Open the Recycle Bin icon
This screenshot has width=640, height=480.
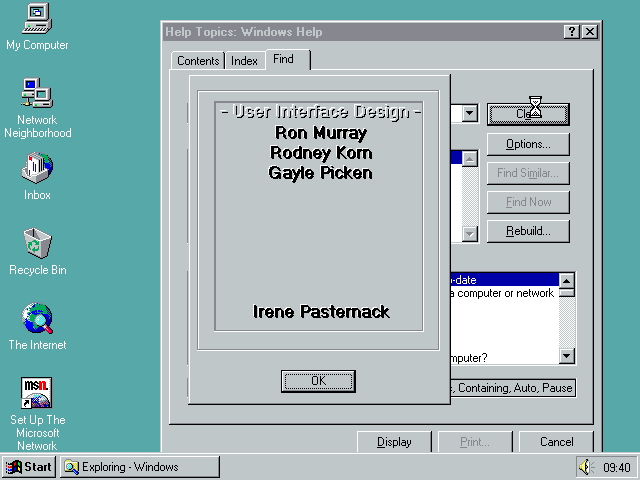click(37, 251)
